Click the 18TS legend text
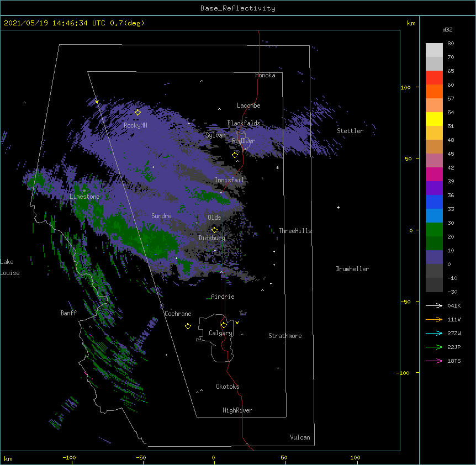476x465 pixels. tap(454, 361)
